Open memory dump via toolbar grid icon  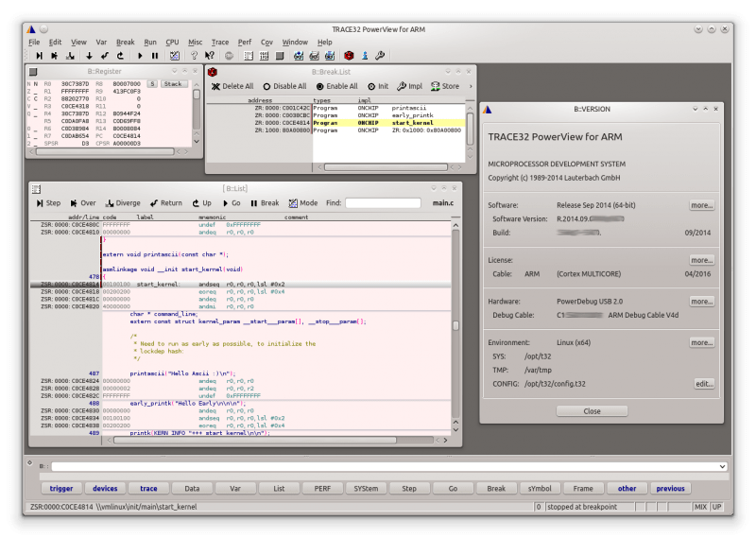264,56
